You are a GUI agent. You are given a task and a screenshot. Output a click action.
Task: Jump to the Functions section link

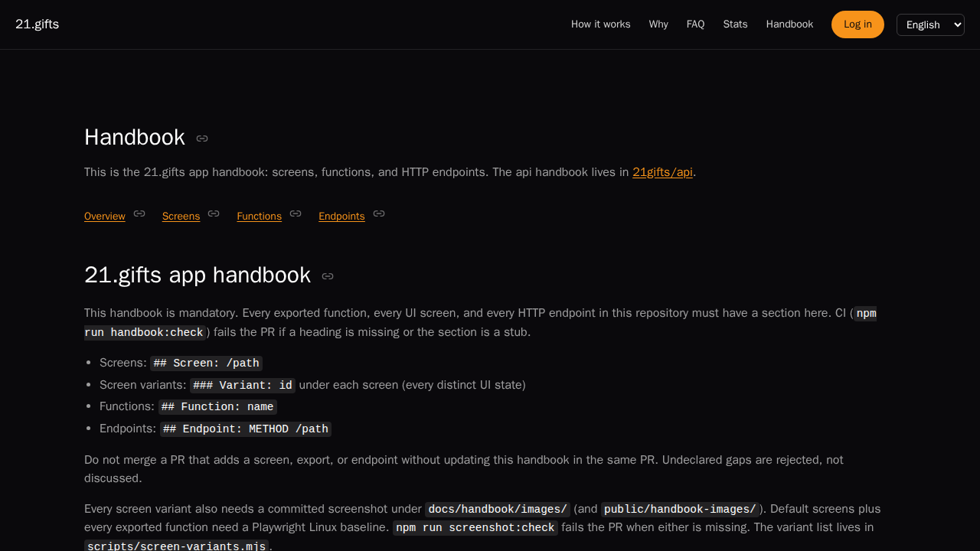[260, 217]
